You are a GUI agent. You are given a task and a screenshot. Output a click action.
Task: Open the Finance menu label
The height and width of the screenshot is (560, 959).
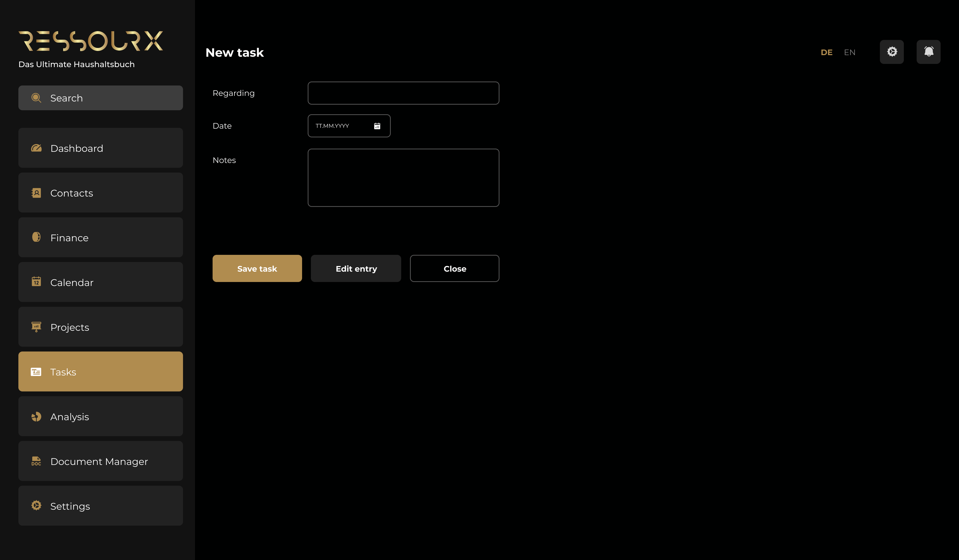(x=69, y=238)
